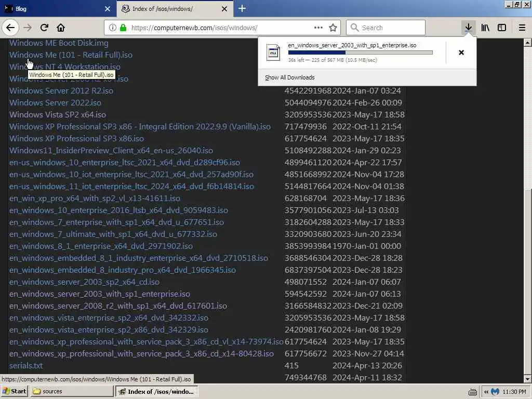Open en-us_windows_10_enterprise_ltsc_2021 iso link
The width and height of the screenshot is (532, 399).
pyautogui.click(x=125, y=163)
